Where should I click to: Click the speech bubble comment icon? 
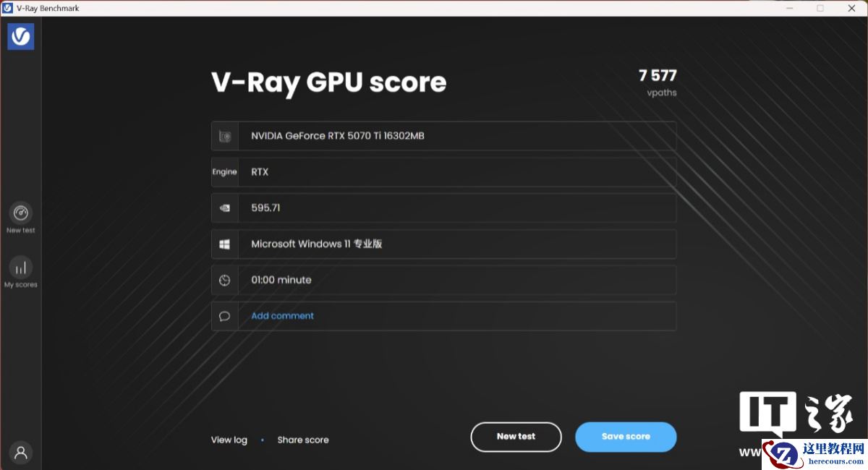pos(225,317)
